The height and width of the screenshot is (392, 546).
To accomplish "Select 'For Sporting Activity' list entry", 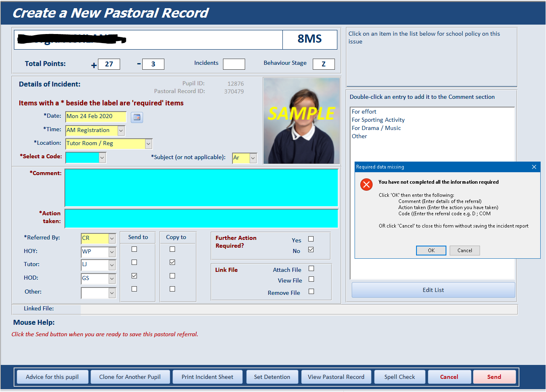I will click(x=378, y=120).
